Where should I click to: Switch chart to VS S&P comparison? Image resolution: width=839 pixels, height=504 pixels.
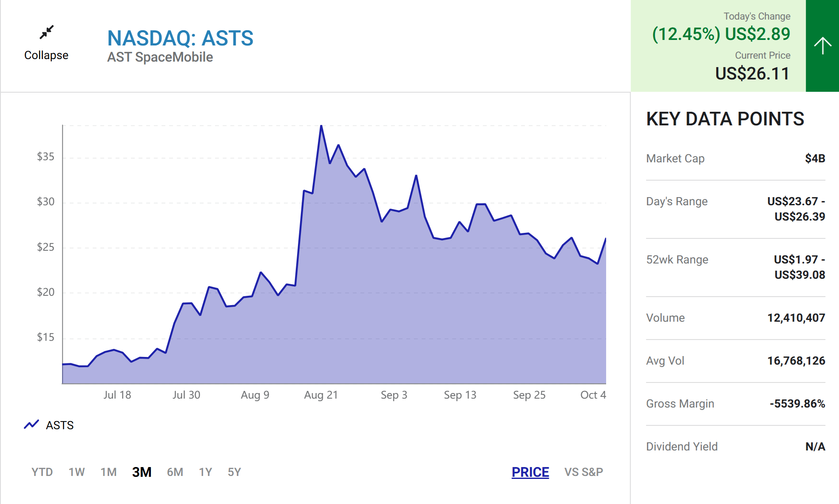[584, 472]
